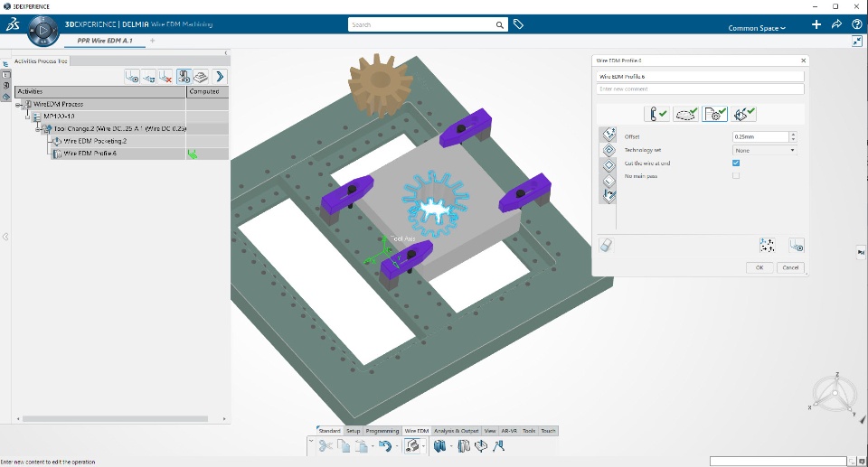Image resolution: width=868 pixels, height=467 pixels.
Task: Click the point-to-point motion icon in bottom toolbar
Action: pyautogui.click(x=499, y=446)
